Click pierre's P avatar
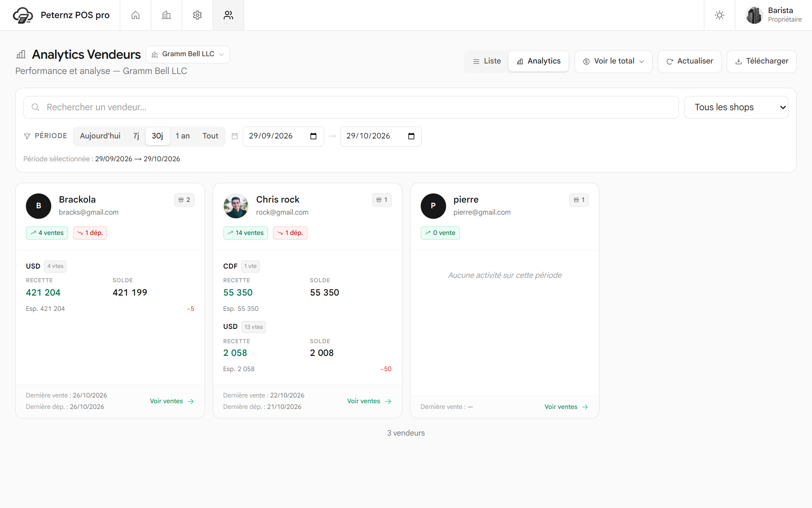Viewport: 812px width, 508px height. click(433, 206)
